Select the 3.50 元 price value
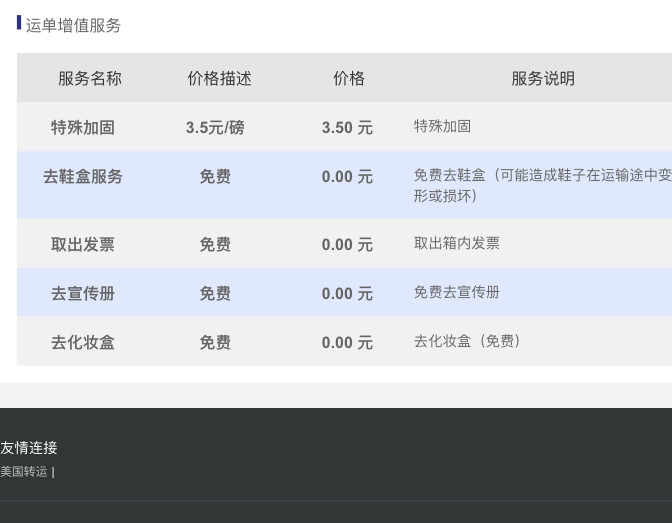This screenshot has height=523, width=672. 347,127
